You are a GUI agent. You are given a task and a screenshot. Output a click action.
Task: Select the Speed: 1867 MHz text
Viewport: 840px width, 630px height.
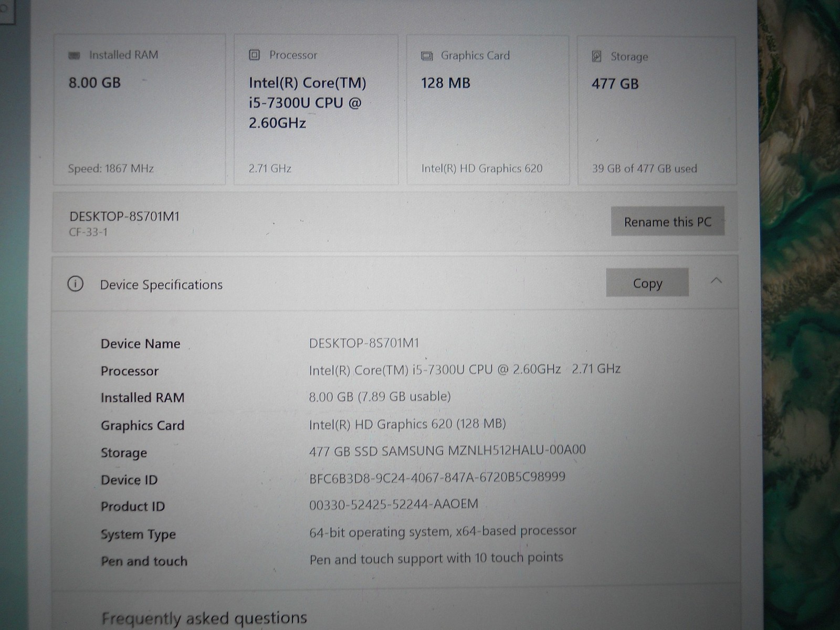pos(111,169)
